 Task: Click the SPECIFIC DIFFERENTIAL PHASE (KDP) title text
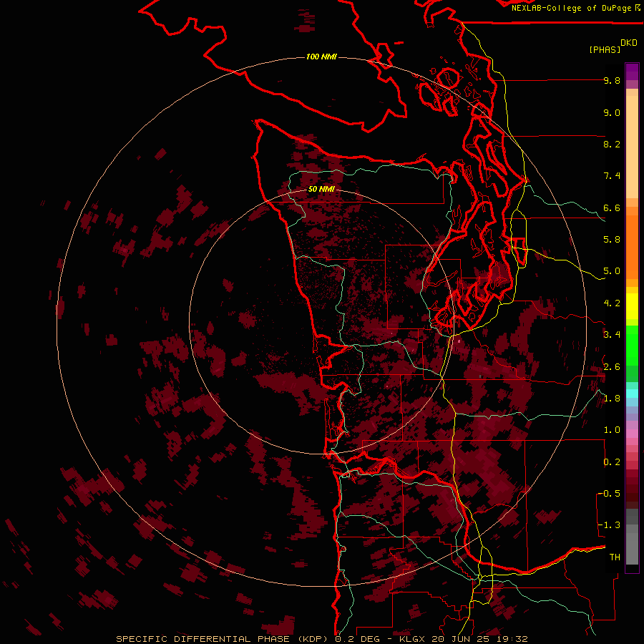tap(223, 639)
